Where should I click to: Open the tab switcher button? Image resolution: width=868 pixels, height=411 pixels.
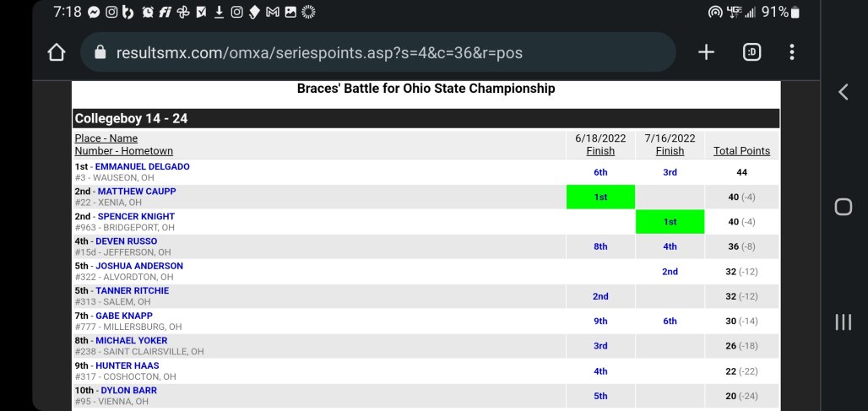point(751,52)
